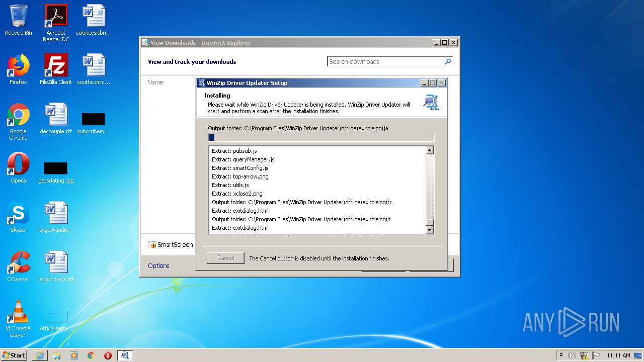Minimize the WinZip Driver Updater Setup window
Screen dimensions: 644x362
(424, 83)
